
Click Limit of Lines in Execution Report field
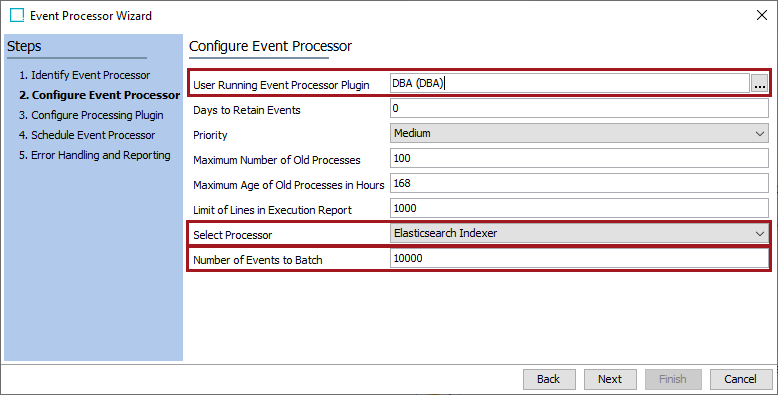point(579,208)
